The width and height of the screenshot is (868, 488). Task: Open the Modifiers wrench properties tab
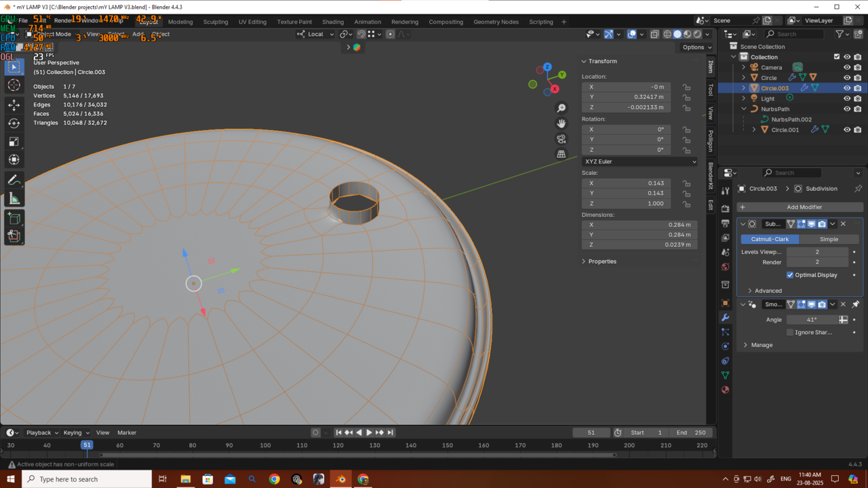click(x=725, y=317)
